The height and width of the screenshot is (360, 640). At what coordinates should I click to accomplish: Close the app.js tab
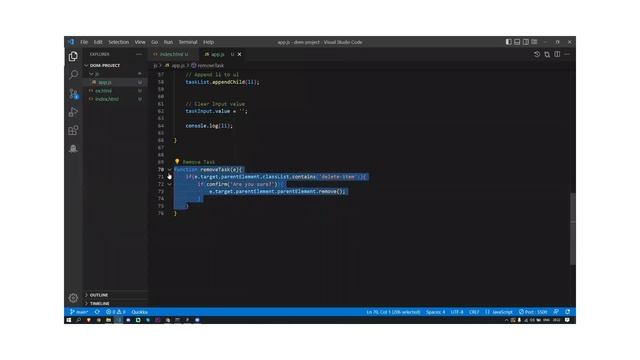point(240,54)
